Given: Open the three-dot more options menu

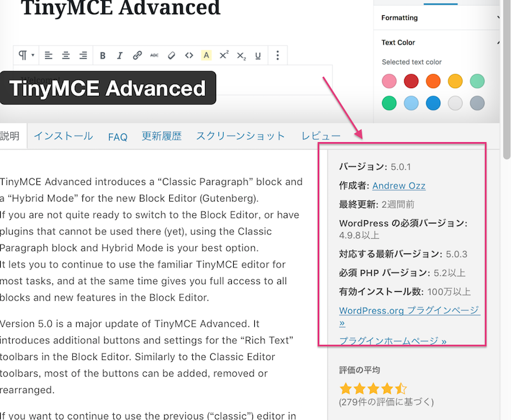Looking at the screenshot, I should (x=278, y=55).
